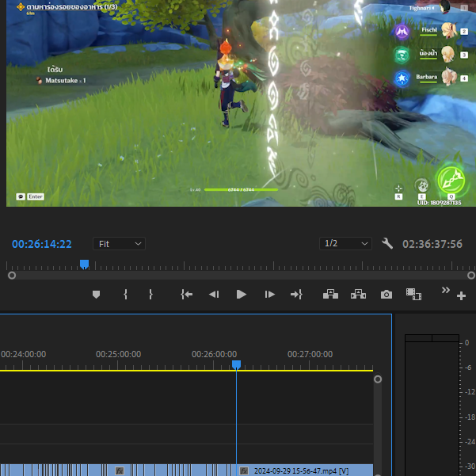Click the 00:26:14:22 playhead timecode

click(x=42, y=244)
